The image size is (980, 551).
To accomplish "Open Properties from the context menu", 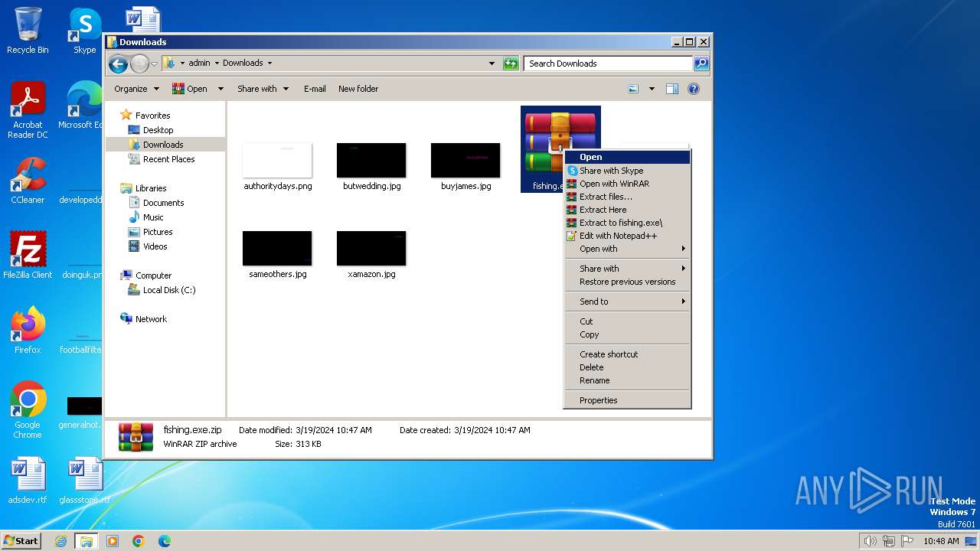I will coord(627,400).
